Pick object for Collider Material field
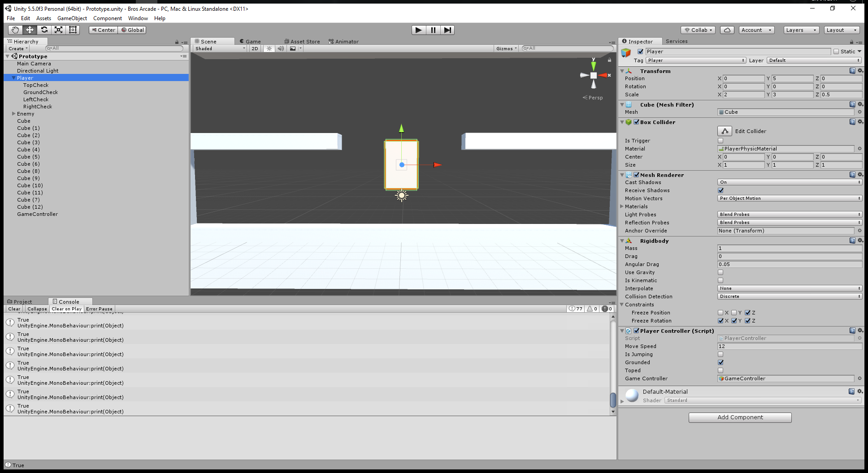 click(859, 149)
